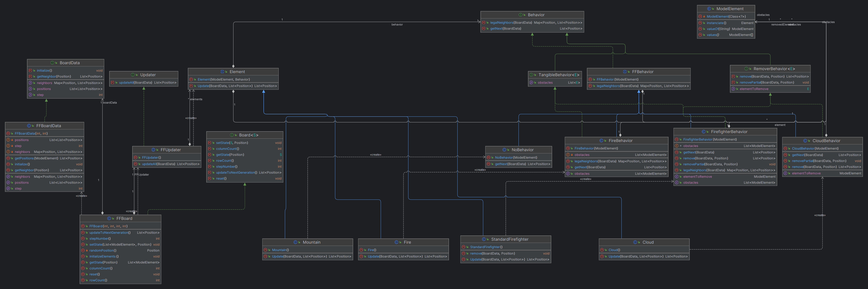Click FFBoardData(int, int) constructor row

click(44, 134)
